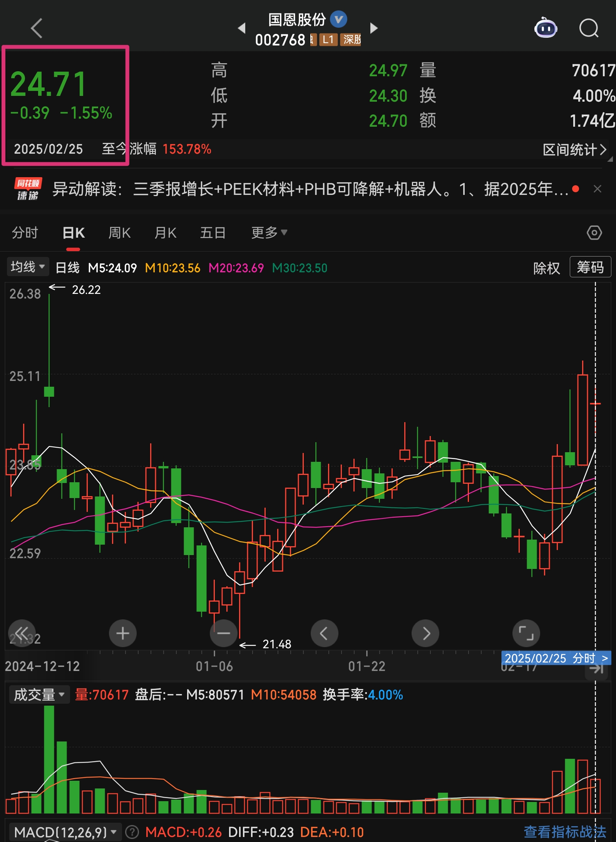Switch to 周K chart tab
616x842 pixels.
click(x=120, y=233)
